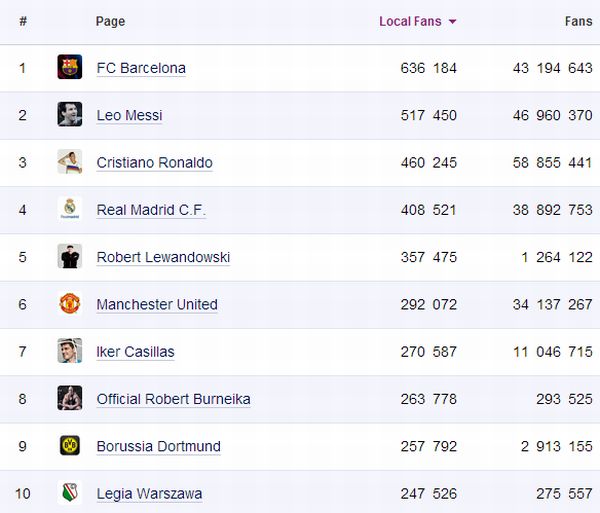Click the Page column header
600x513 pixels.
tap(110, 21)
